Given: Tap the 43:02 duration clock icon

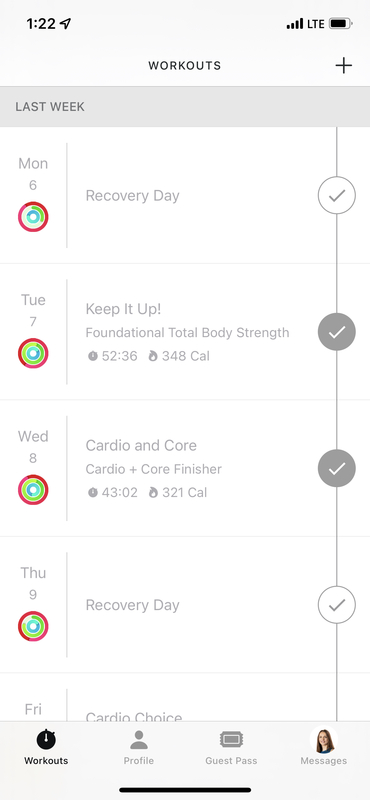Looking at the screenshot, I should click(93, 492).
